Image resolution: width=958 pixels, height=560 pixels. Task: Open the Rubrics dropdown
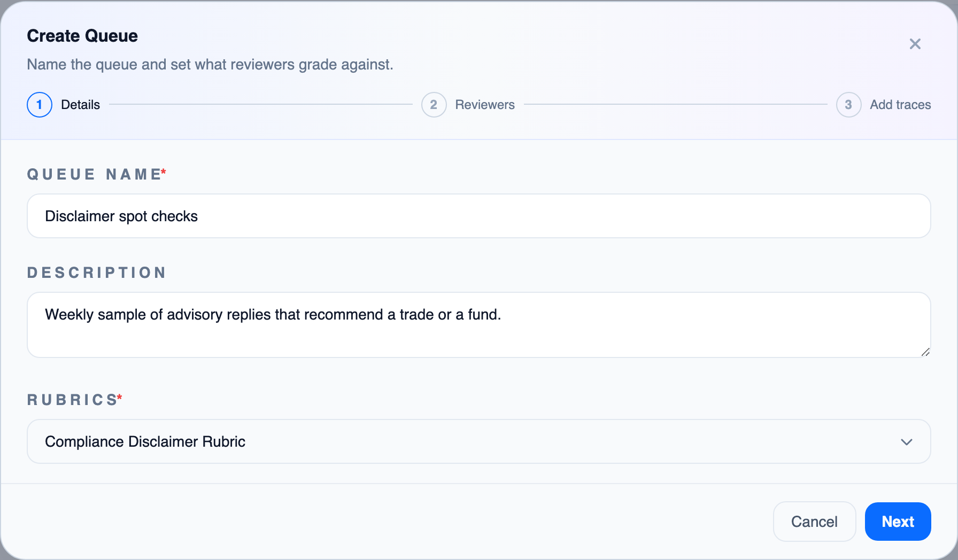pyautogui.click(x=479, y=441)
